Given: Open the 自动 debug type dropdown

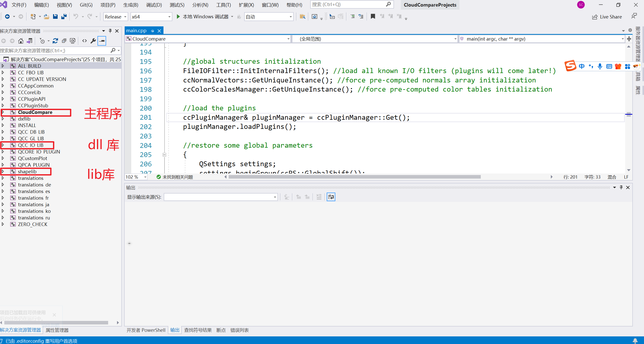Looking at the screenshot, I should tap(269, 17).
